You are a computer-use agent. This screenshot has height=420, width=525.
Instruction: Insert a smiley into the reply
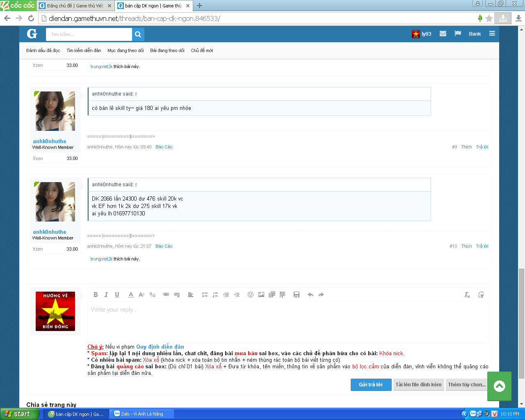[251, 294]
